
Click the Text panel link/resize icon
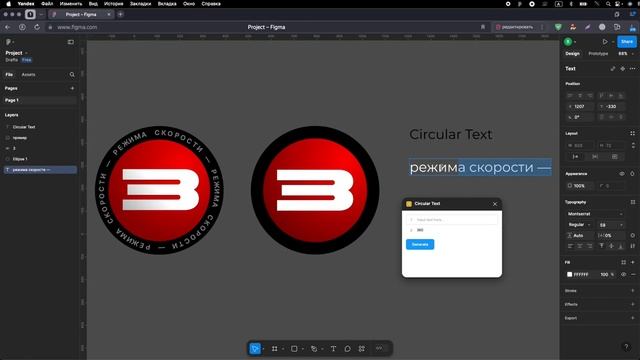(x=613, y=69)
